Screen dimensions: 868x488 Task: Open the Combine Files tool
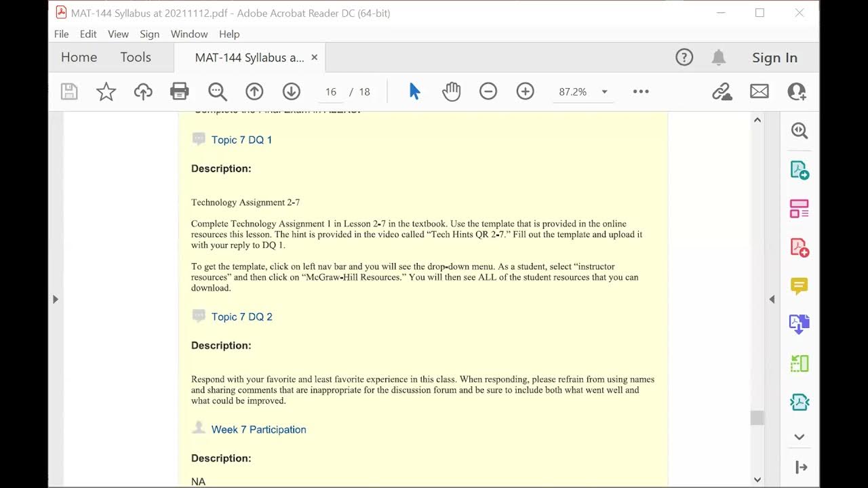pos(800,325)
